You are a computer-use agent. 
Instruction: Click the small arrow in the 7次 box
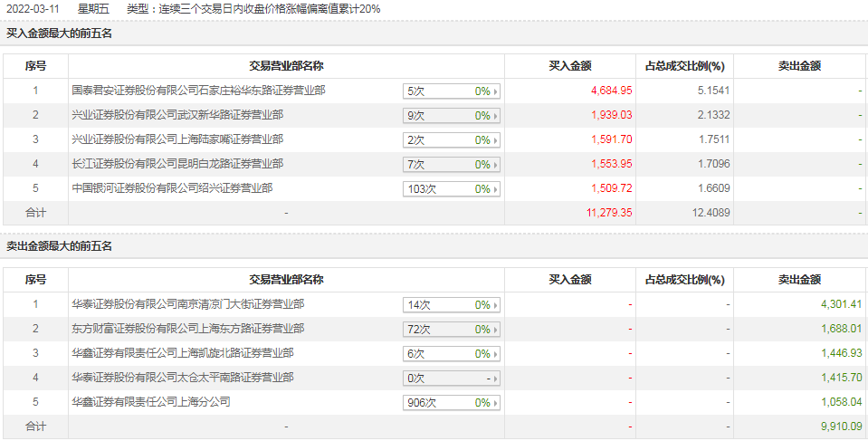(x=495, y=165)
